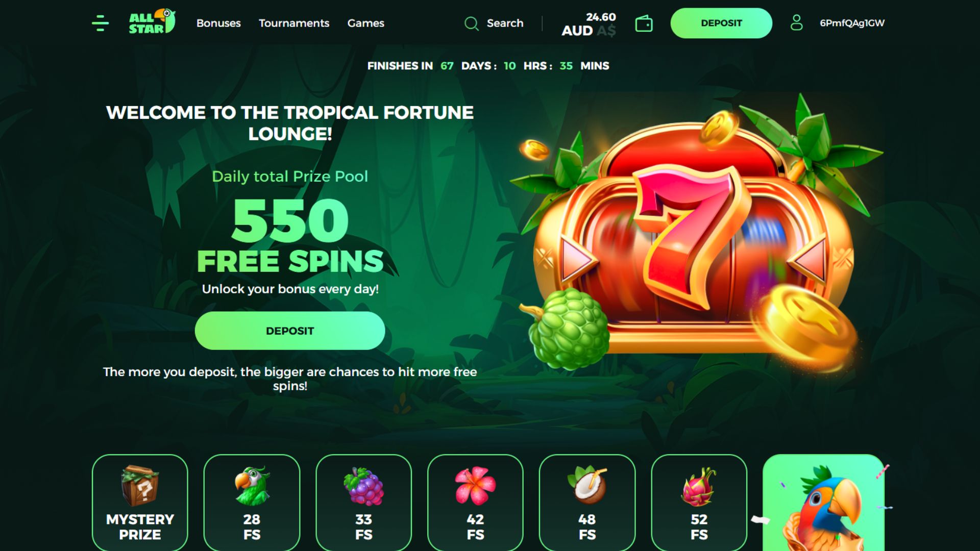The height and width of the screenshot is (551, 980).
Task: Click the user profile icon
Action: coord(796,23)
